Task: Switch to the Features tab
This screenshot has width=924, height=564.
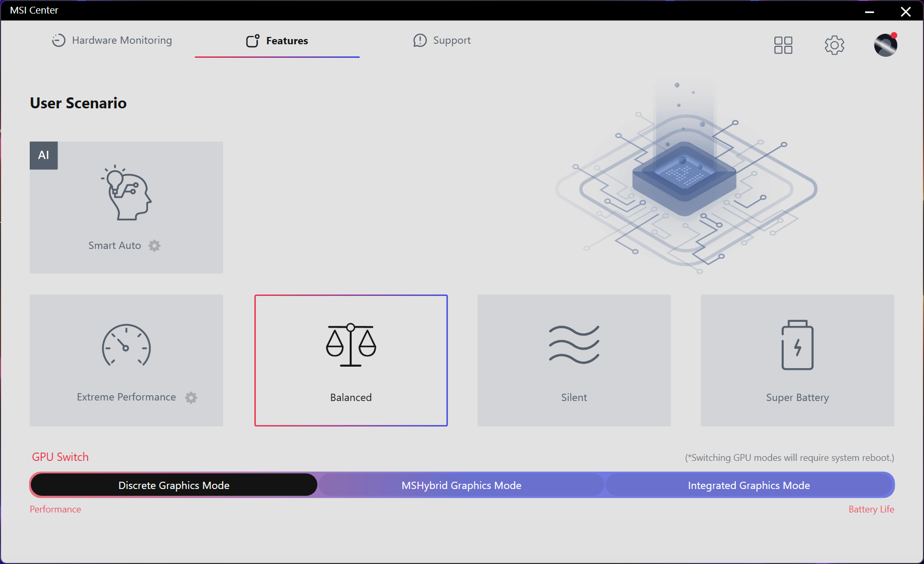Action: 277,41
